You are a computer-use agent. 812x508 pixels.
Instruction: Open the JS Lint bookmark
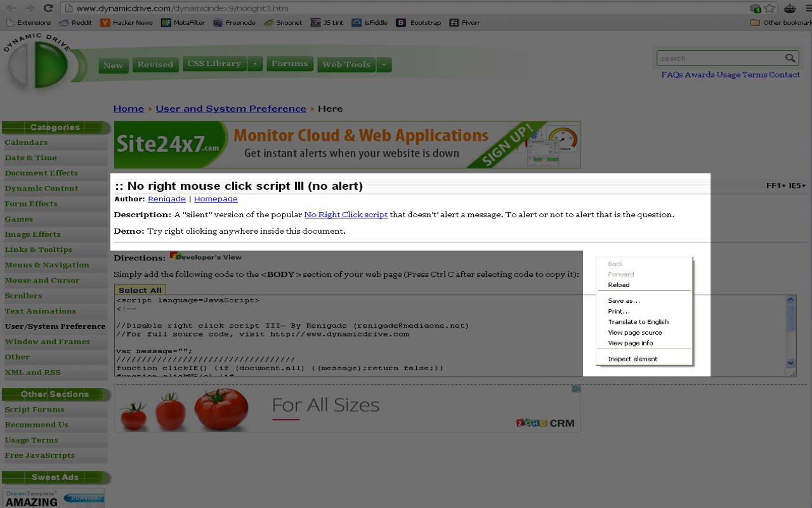pos(327,23)
